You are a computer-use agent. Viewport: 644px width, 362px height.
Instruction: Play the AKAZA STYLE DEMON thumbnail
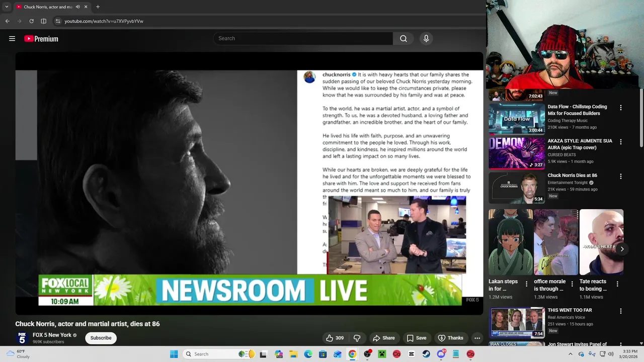pos(517,153)
